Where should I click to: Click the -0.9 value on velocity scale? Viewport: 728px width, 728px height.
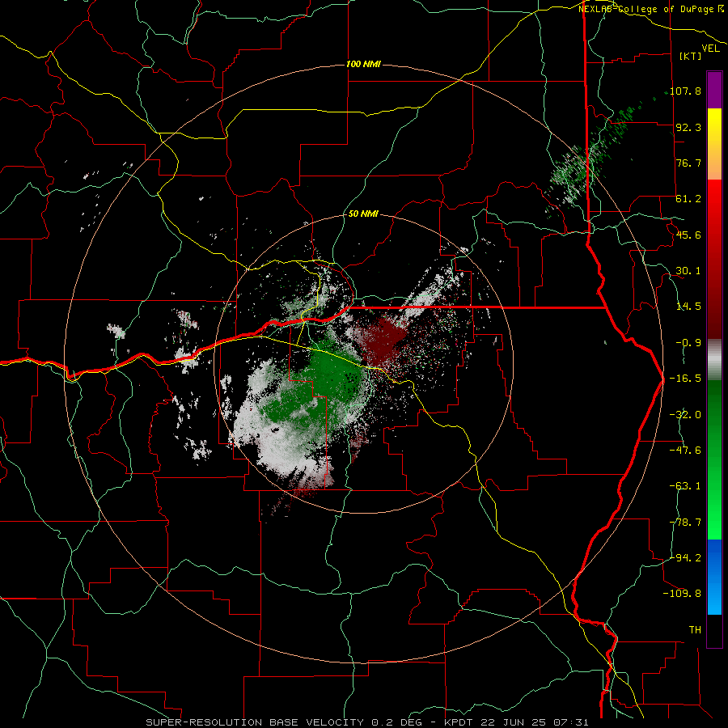pos(688,343)
